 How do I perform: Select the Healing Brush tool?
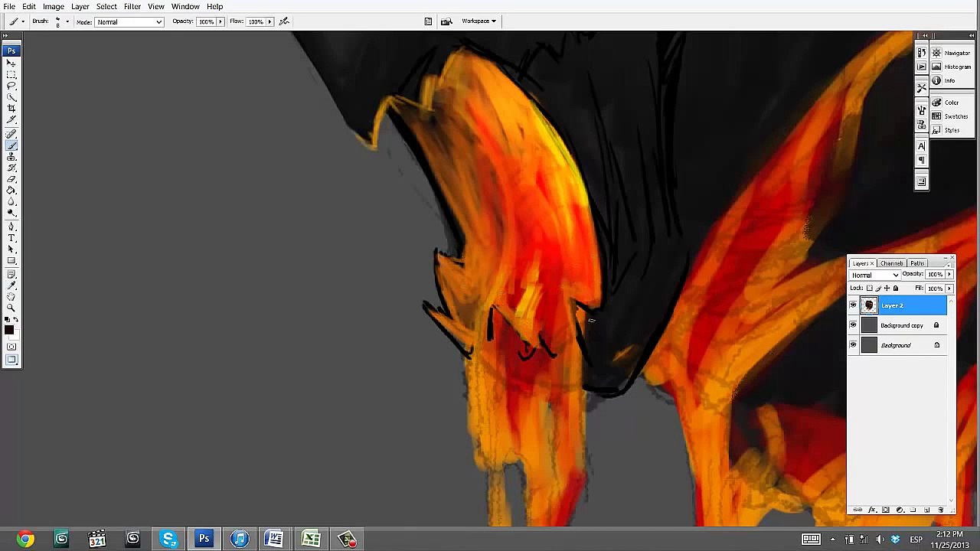[x=11, y=134]
